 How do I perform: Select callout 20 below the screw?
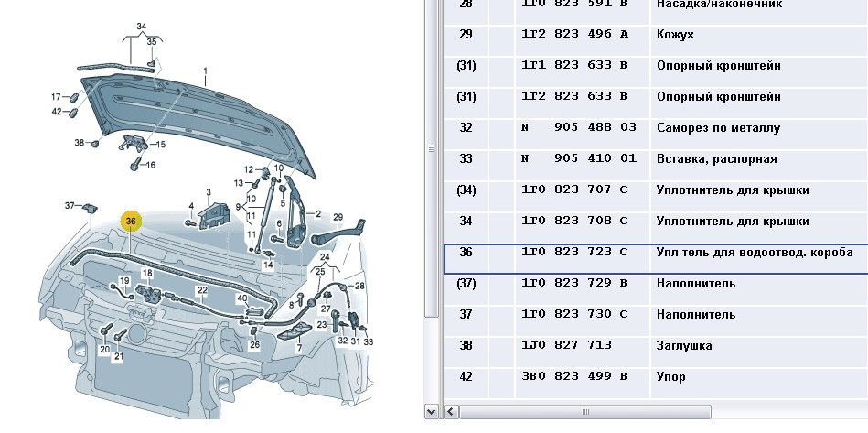coord(104,350)
